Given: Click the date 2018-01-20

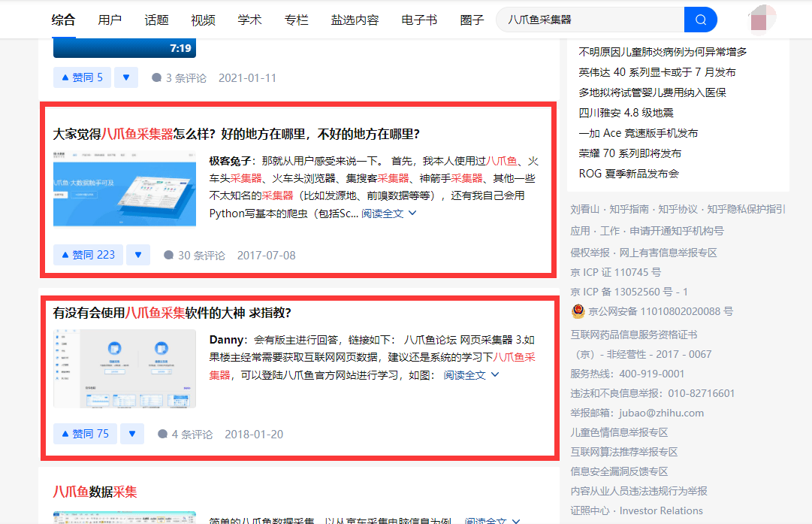Looking at the screenshot, I should pos(254,434).
